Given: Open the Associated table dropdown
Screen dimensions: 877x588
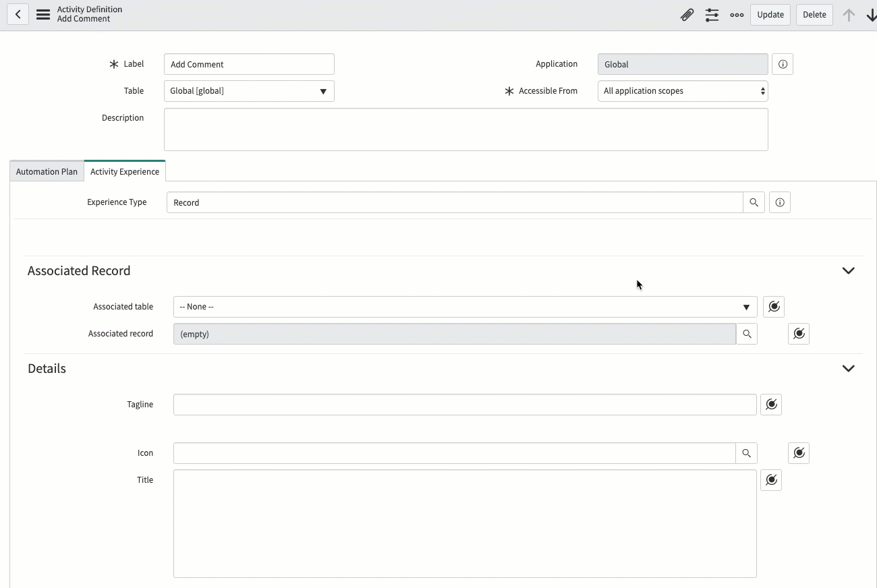Looking at the screenshot, I should 465,307.
